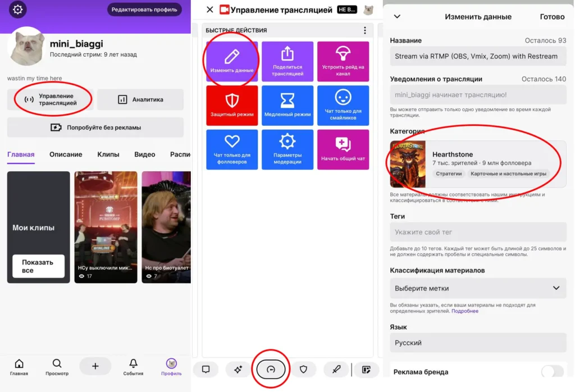Open three-dot menu for Быстрые действия
The image size is (575, 392).
coord(365,30)
